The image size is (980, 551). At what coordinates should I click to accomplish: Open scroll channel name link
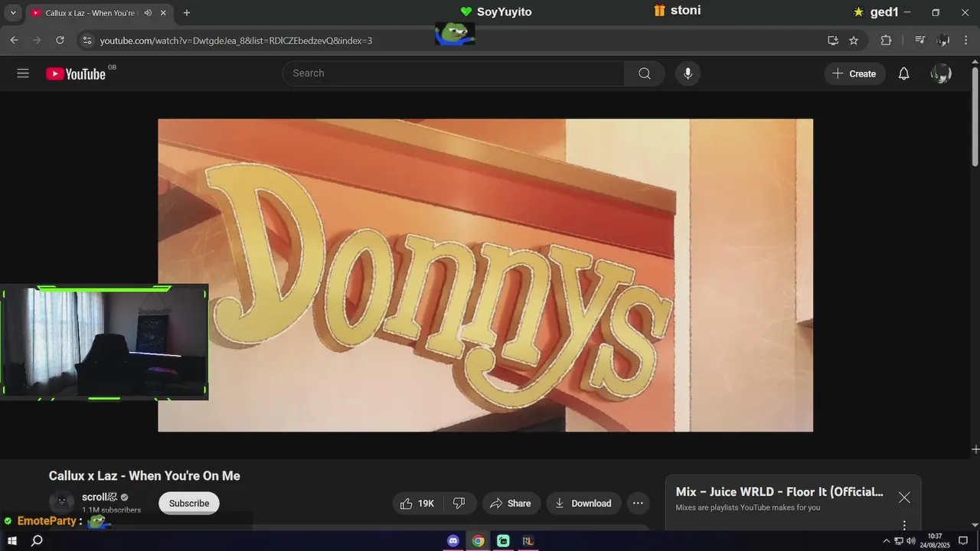100,497
